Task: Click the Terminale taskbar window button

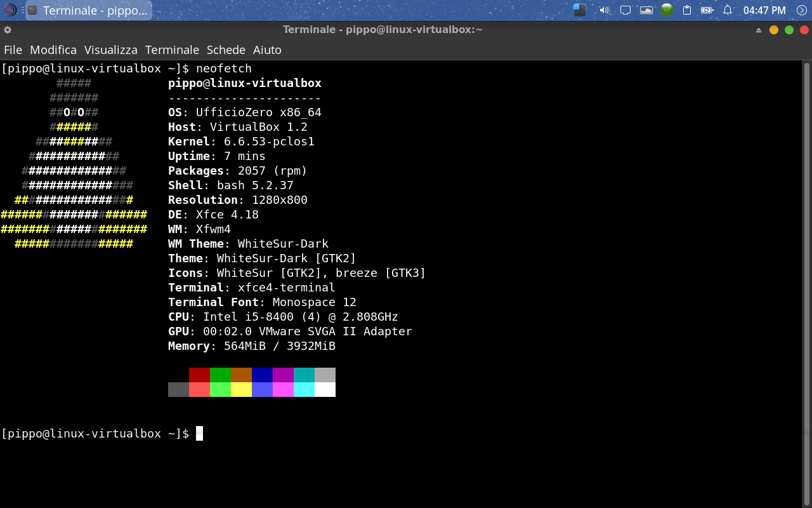Action: click(89, 10)
